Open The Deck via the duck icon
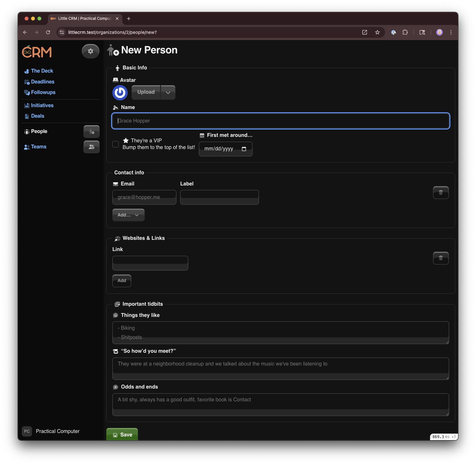Screen dimensions: 476x464 tap(27, 71)
